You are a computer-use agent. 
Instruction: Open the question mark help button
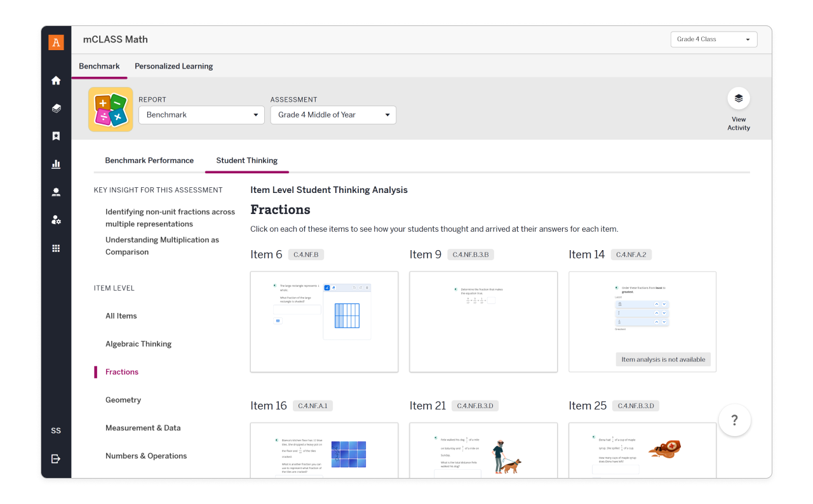[x=735, y=420]
